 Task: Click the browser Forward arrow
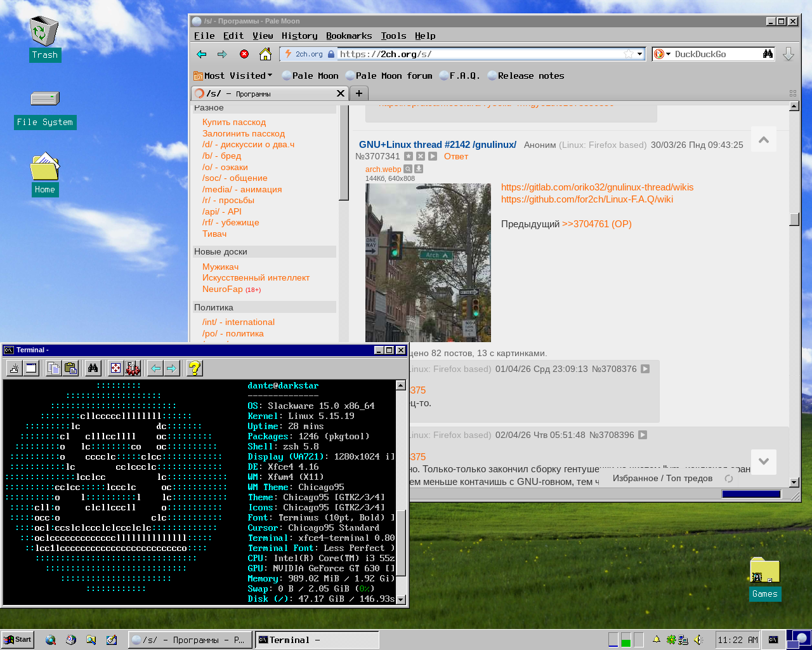[222, 54]
